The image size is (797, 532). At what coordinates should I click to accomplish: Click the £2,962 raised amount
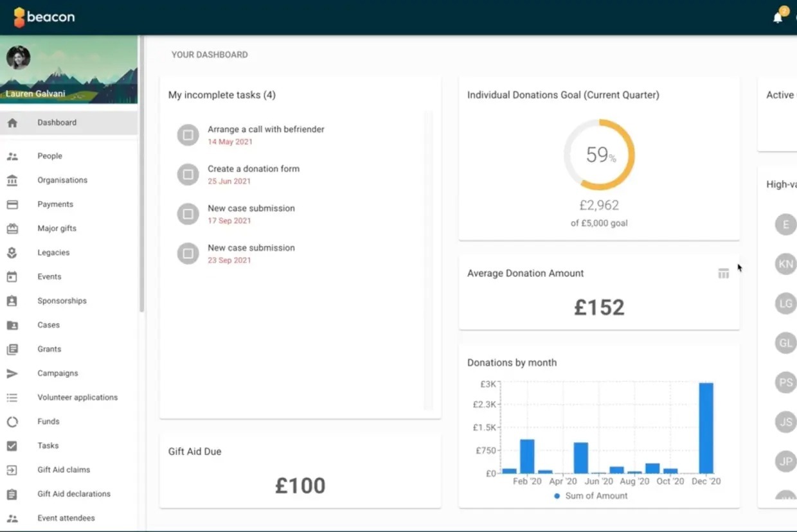pos(599,206)
